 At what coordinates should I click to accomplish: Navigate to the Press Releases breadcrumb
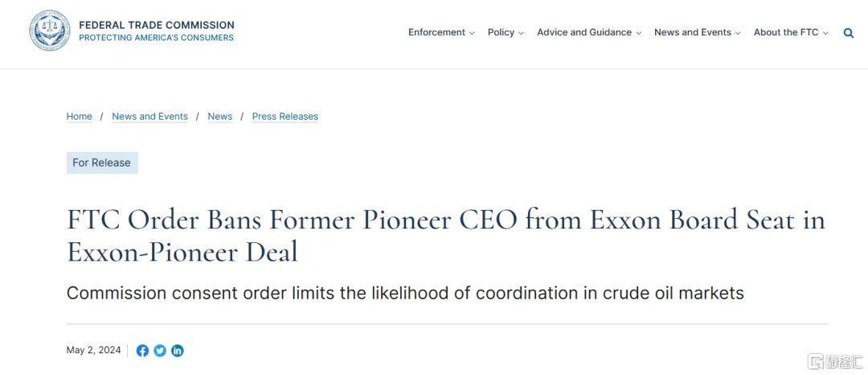coord(285,117)
